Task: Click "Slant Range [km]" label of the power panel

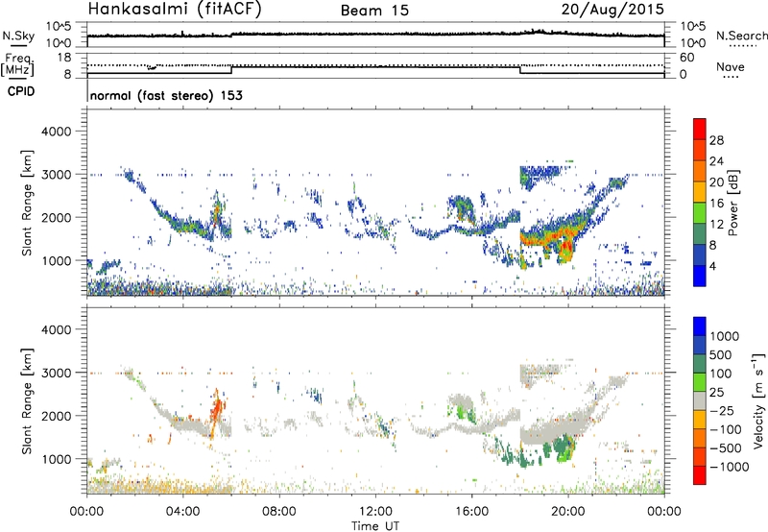Action: pyautogui.click(x=27, y=203)
